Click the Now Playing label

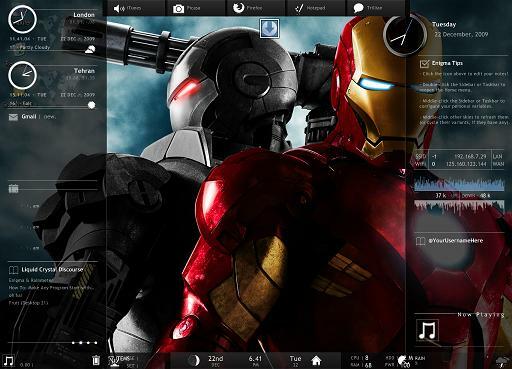(481, 315)
